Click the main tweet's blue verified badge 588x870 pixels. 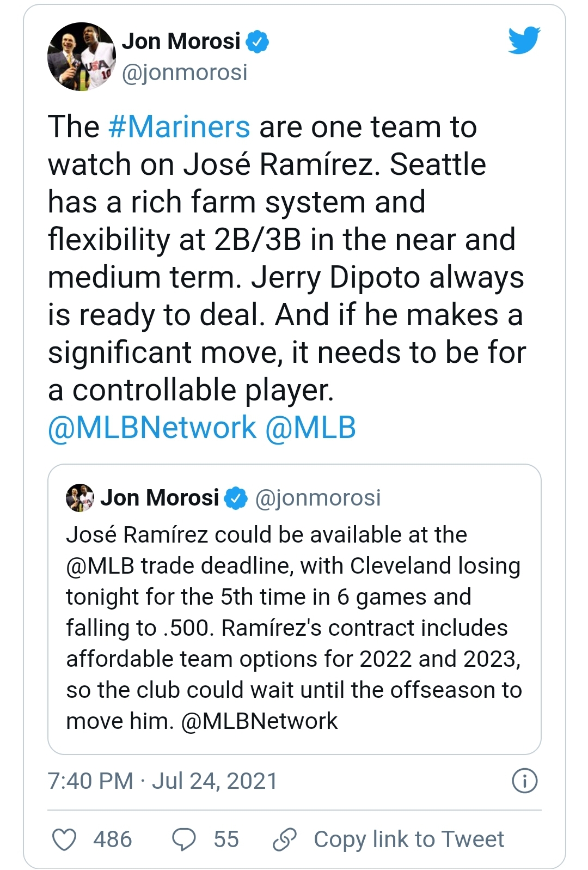tap(257, 42)
